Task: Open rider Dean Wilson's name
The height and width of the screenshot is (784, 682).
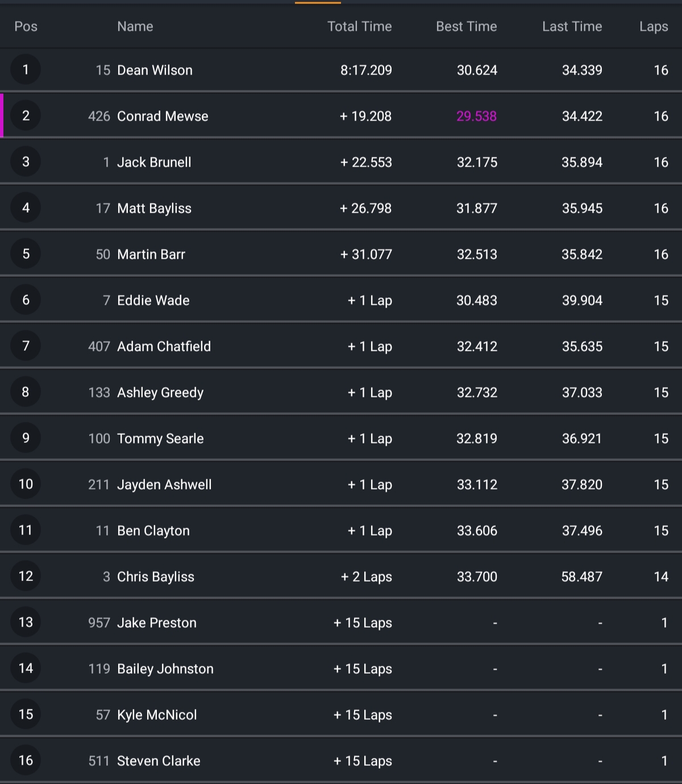Action: (x=155, y=70)
